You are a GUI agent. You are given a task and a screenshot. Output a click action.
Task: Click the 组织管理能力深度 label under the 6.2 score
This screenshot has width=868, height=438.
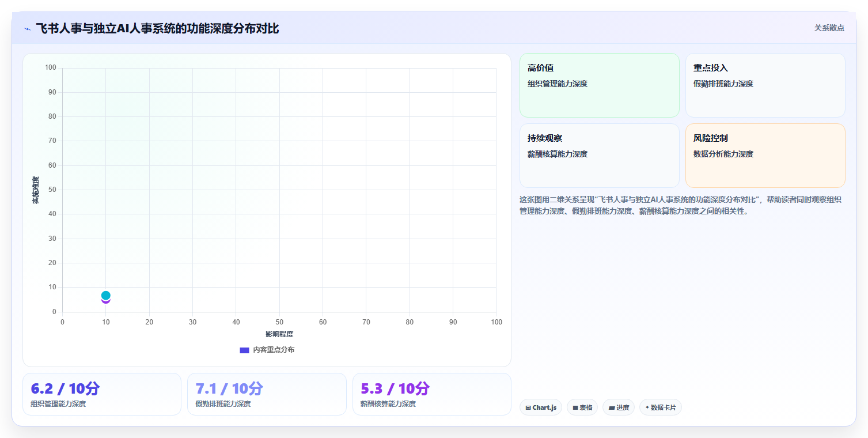[x=58, y=404]
